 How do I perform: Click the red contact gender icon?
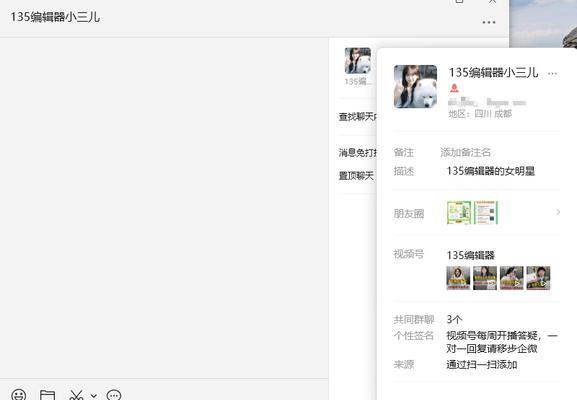click(x=454, y=88)
